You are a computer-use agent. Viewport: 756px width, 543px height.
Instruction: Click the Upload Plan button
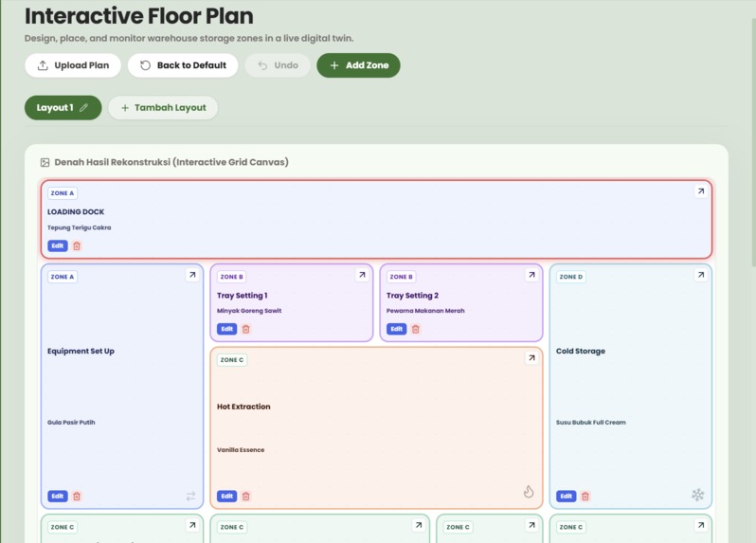(x=73, y=65)
